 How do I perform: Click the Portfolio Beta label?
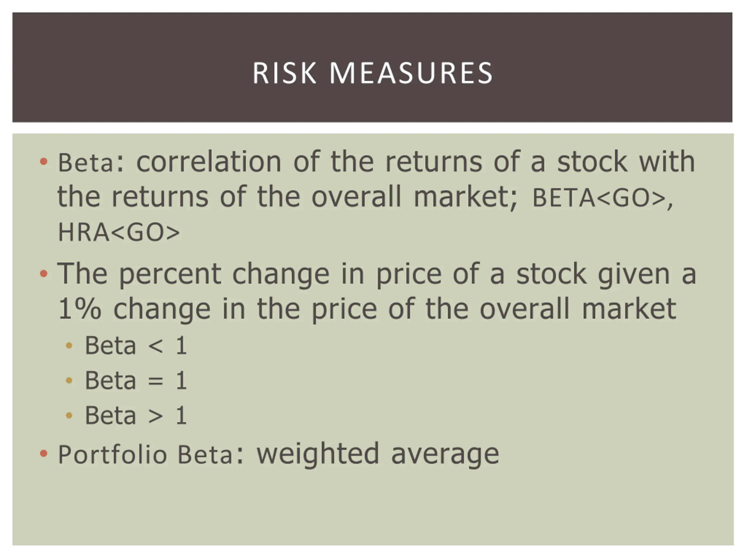point(146,454)
